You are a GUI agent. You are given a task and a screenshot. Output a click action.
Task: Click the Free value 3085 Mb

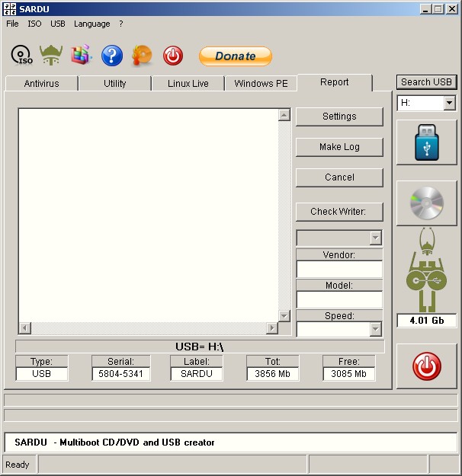click(348, 374)
